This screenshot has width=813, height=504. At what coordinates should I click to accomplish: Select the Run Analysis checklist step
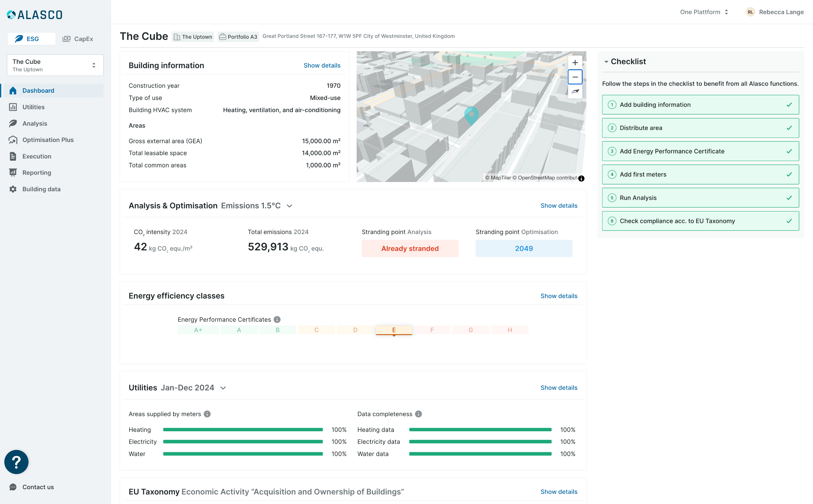click(x=700, y=198)
